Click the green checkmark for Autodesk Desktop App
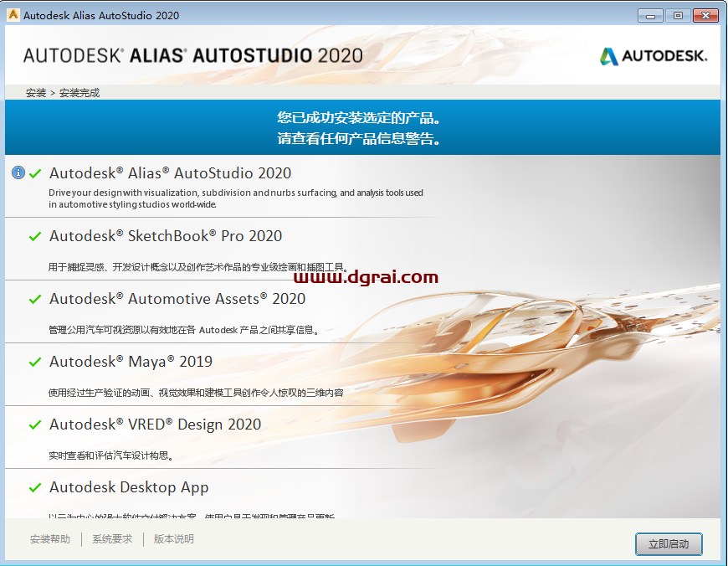 coord(35,487)
